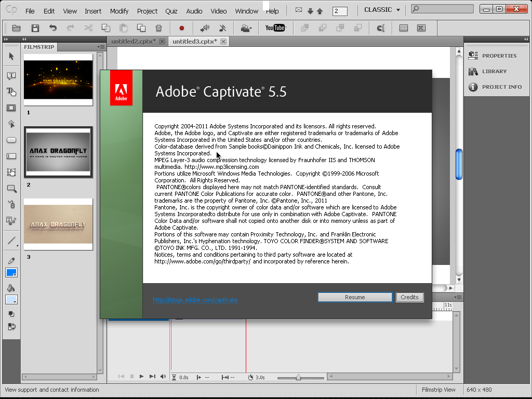Open the File menu

(x=30, y=11)
